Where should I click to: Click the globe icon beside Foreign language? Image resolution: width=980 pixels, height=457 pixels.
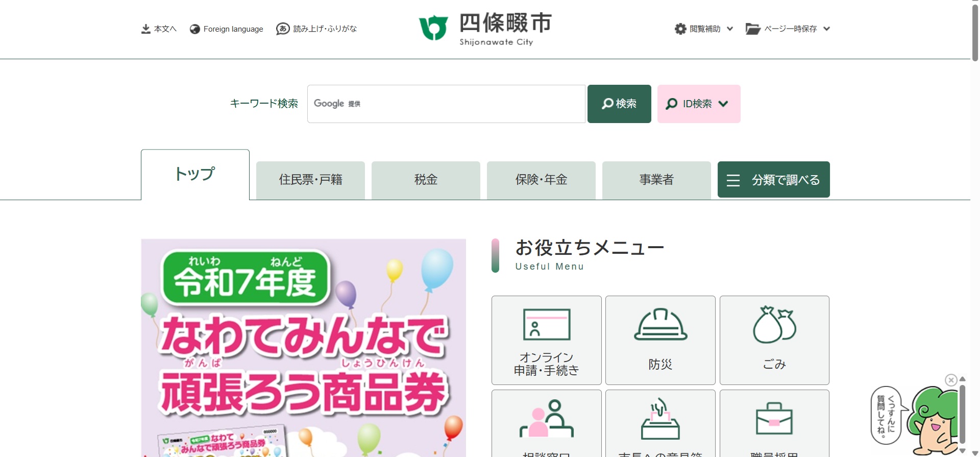tap(194, 29)
